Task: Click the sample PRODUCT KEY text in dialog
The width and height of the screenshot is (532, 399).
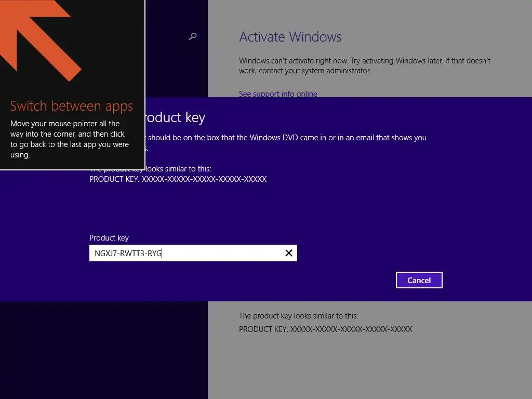Action: click(x=178, y=179)
